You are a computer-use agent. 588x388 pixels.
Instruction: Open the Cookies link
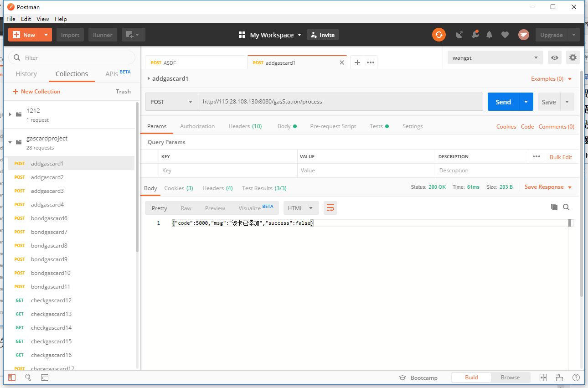click(506, 126)
